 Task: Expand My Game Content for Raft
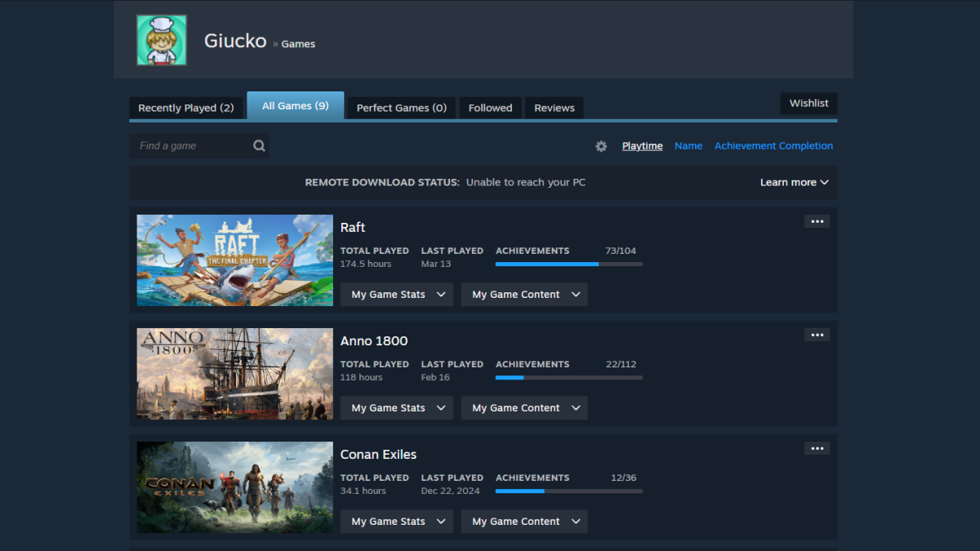pyautogui.click(x=524, y=295)
